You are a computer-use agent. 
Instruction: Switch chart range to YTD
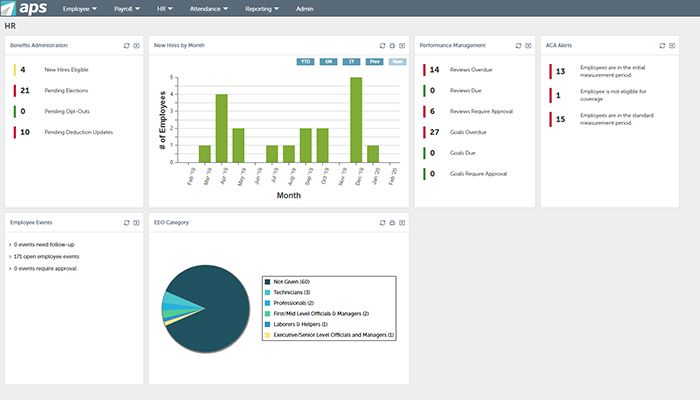point(305,61)
